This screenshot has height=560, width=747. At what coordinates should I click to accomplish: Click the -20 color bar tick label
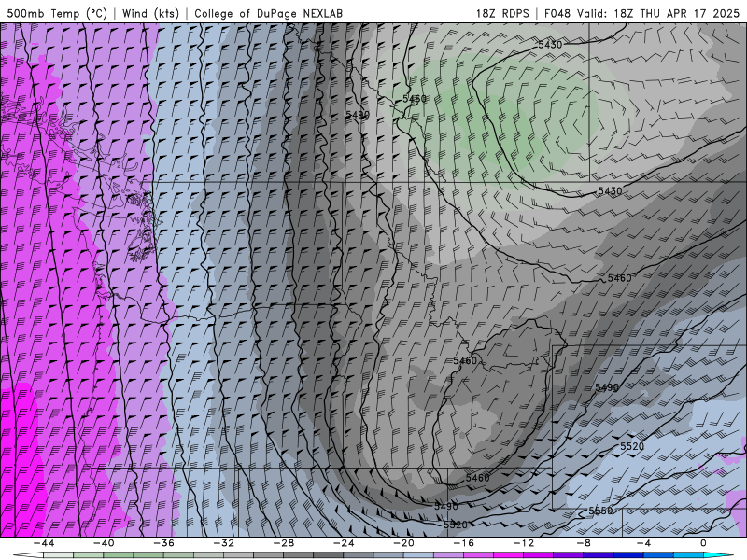tap(403, 543)
